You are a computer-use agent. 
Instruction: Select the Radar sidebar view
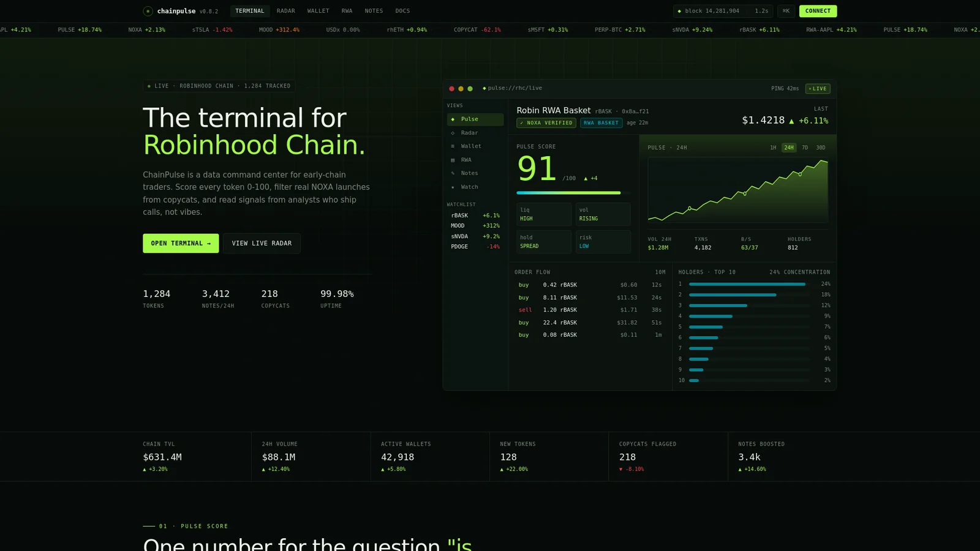(x=475, y=133)
